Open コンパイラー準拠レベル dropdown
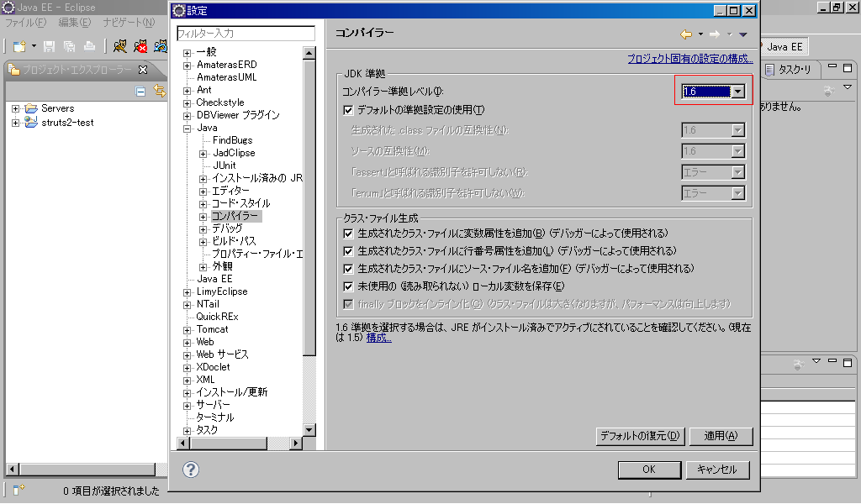 (738, 92)
